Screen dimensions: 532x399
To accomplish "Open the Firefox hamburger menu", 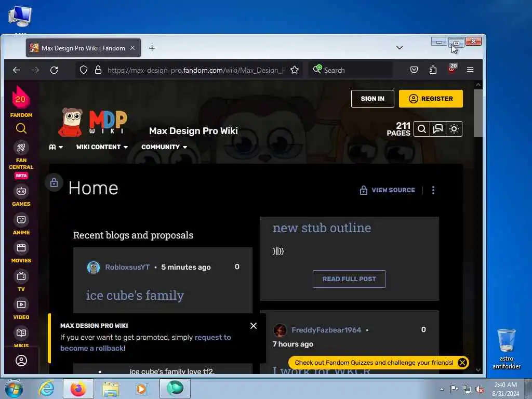I will click(x=470, y=70).
